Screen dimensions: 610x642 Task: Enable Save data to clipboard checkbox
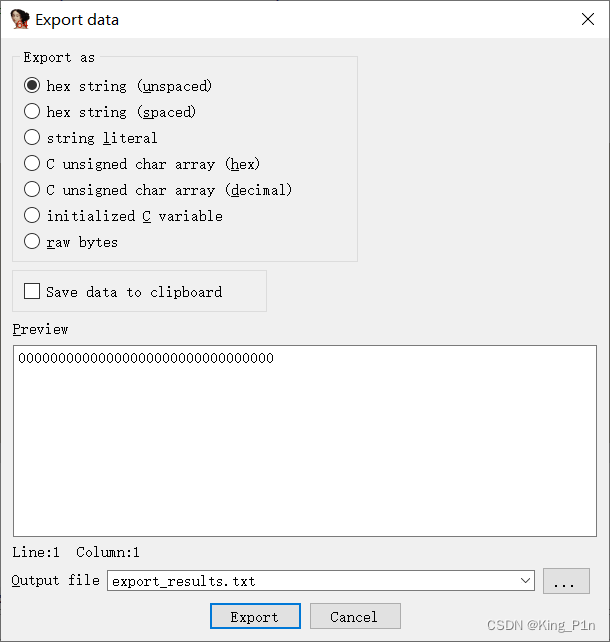32,292
